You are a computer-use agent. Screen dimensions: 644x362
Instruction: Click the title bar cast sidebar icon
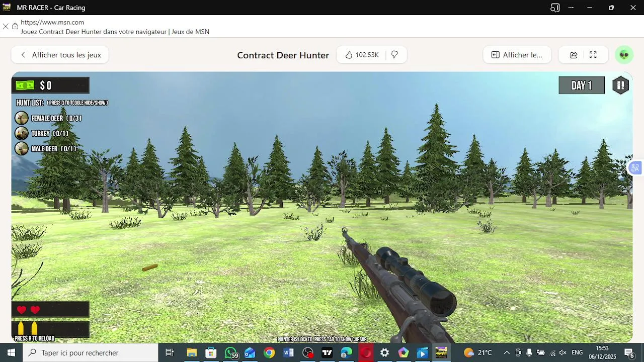555,8
